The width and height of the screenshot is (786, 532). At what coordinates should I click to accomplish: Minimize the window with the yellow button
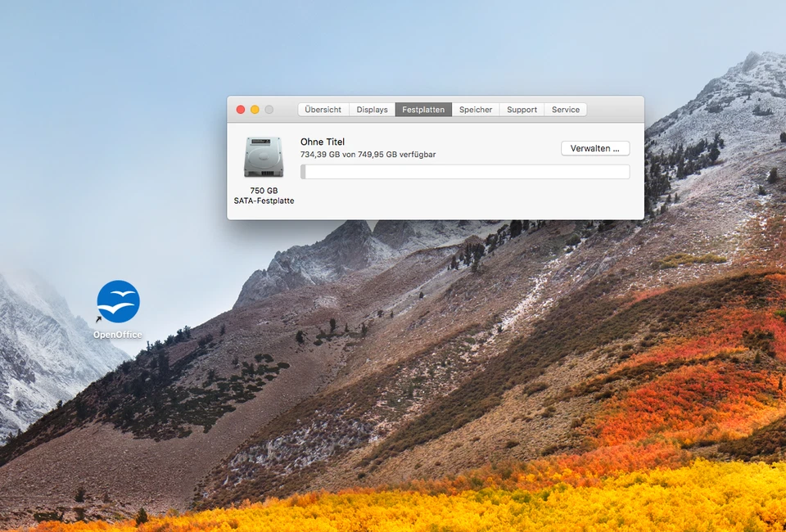(255, 109)
